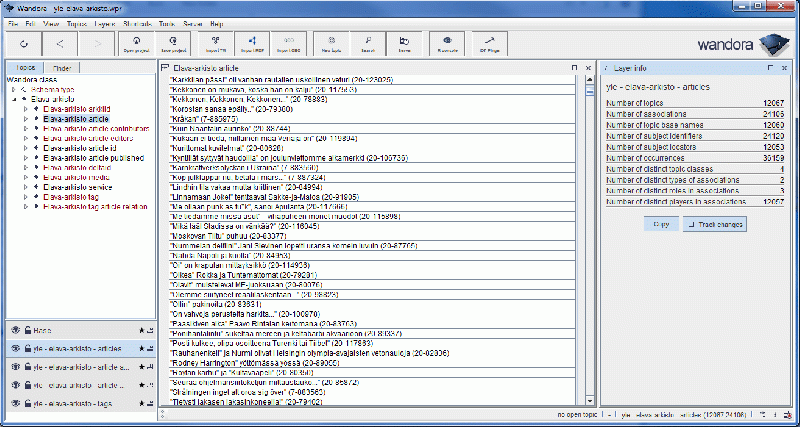This screenshot has height=427, width=800.
Task: Click the back arrow navigation button
Action: [x=60, y=44]
